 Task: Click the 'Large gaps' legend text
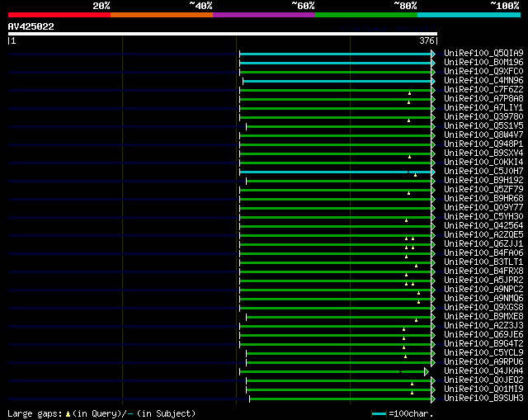point(35,413)
